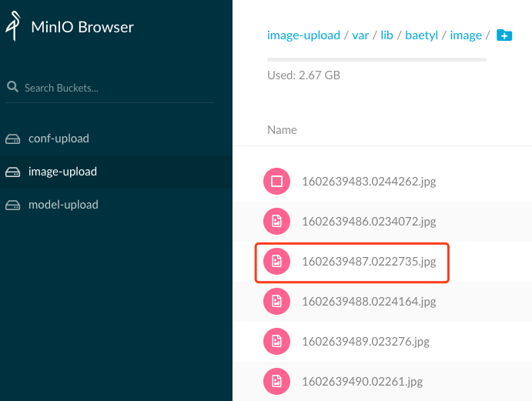The height and width of the screenshot is (401, 532).
Task: Click the new folder plus icon
Action: (504, 35)
